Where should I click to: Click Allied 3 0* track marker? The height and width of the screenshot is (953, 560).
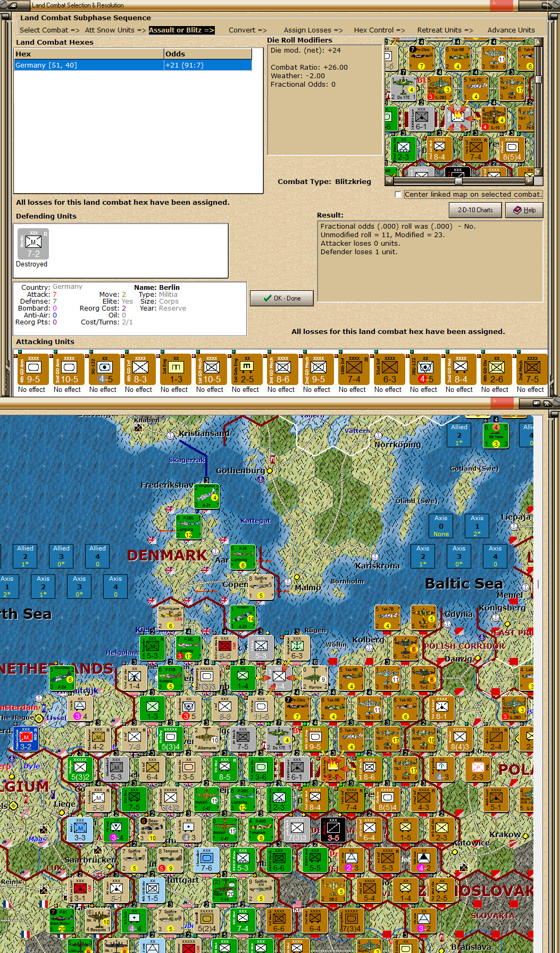click(61, 556)
